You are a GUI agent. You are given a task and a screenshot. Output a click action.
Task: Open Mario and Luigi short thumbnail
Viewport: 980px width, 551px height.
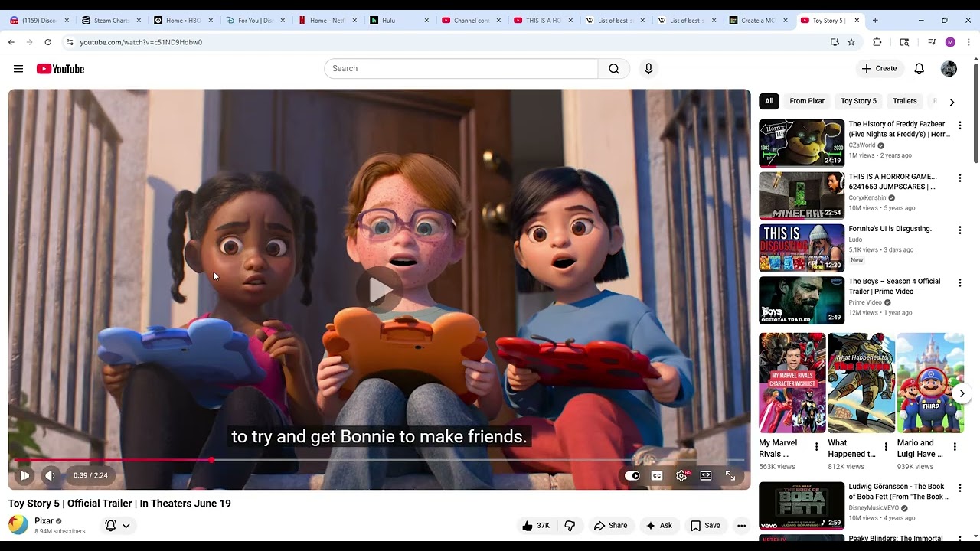pos(930,383)
